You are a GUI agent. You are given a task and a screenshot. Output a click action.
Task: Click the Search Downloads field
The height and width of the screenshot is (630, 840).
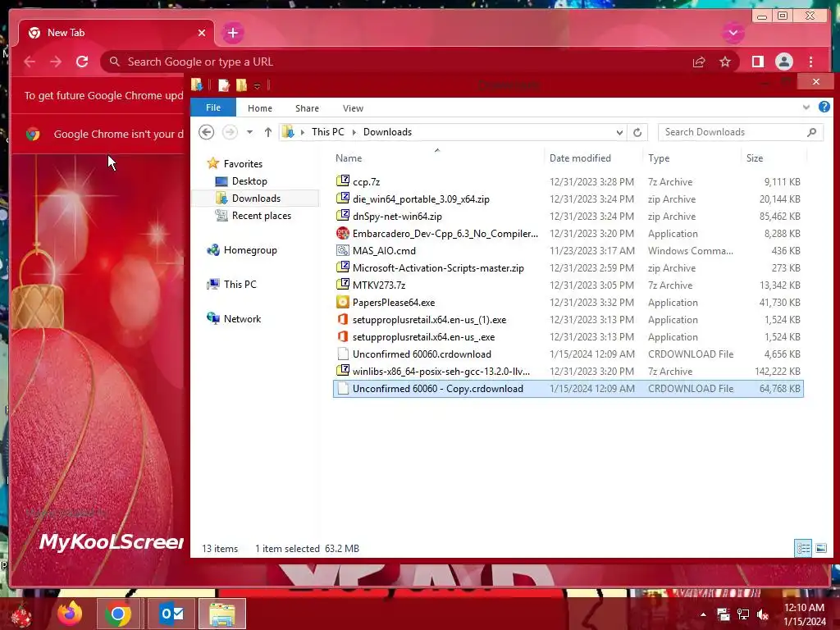741,132
